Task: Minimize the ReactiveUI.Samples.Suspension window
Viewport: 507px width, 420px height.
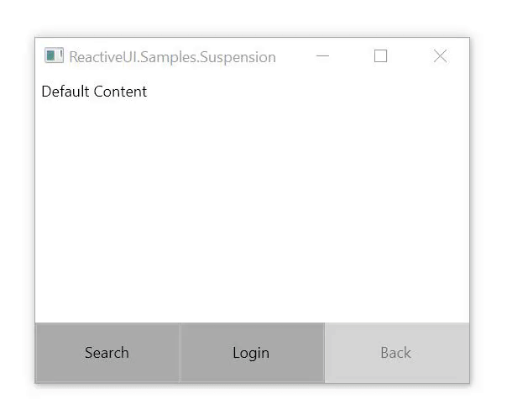Action: pyautogui.click(x=322, y=56)
